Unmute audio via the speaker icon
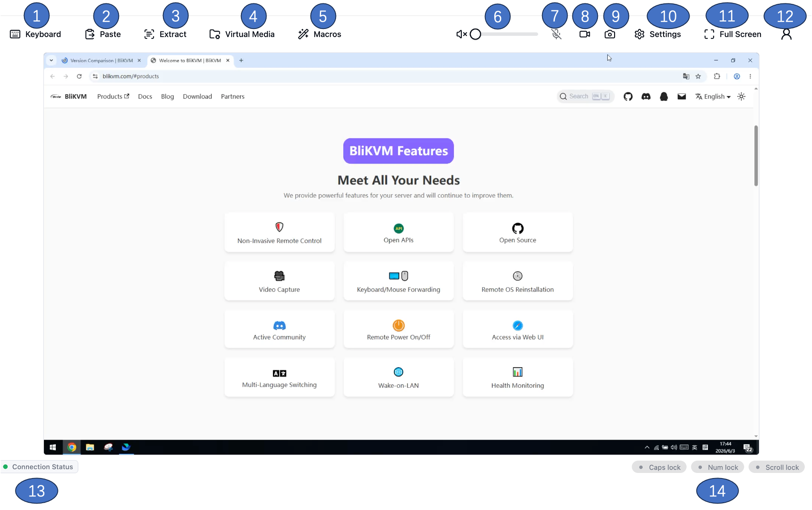The height and width of the screenshot is (510, 812). pyautogui.click(x=461, y=34)
